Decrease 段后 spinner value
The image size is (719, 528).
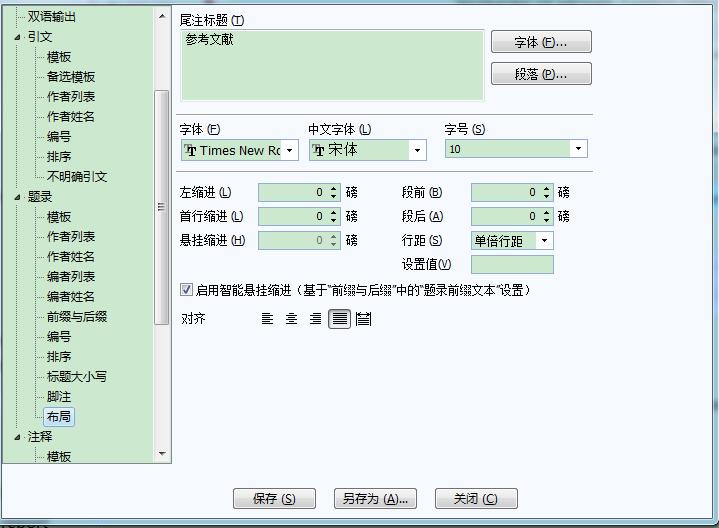coord(546,220)
